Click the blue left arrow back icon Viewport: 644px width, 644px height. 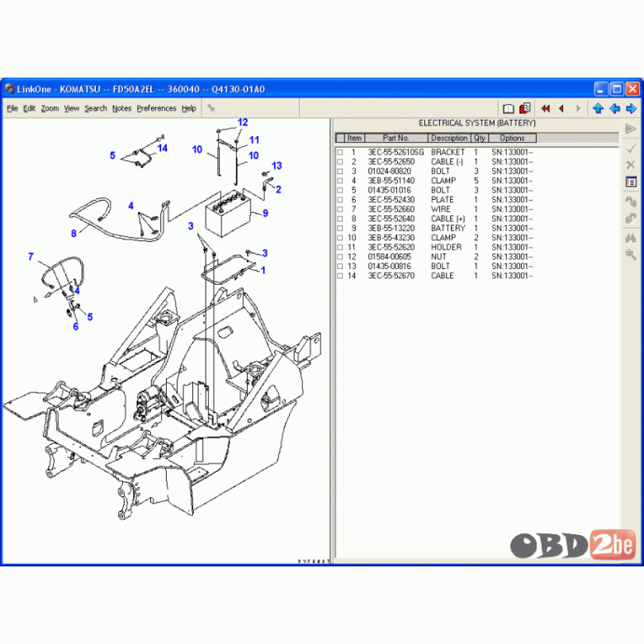pos(614,108)
